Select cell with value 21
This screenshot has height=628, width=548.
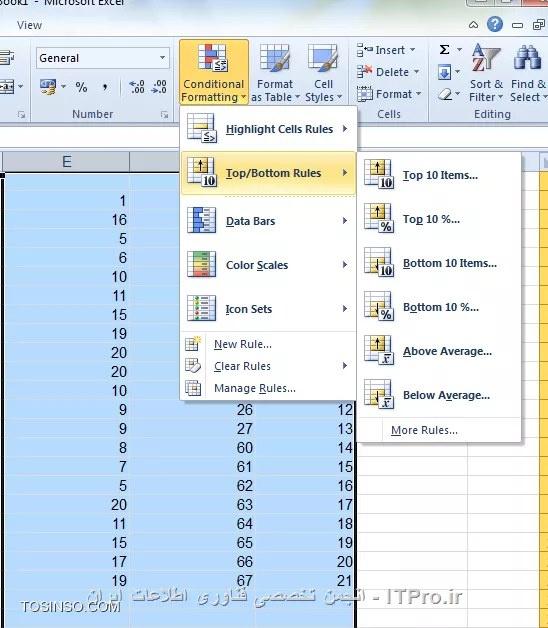pyautogui.click(x=304, y=580)
